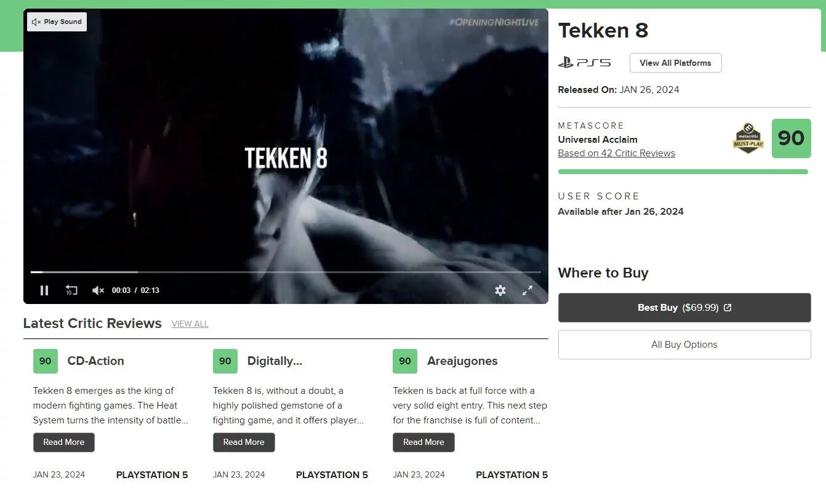The image size is (826, 504).
Task: Unmute using the speaker icon in the player bar
Action: [98, 290]
